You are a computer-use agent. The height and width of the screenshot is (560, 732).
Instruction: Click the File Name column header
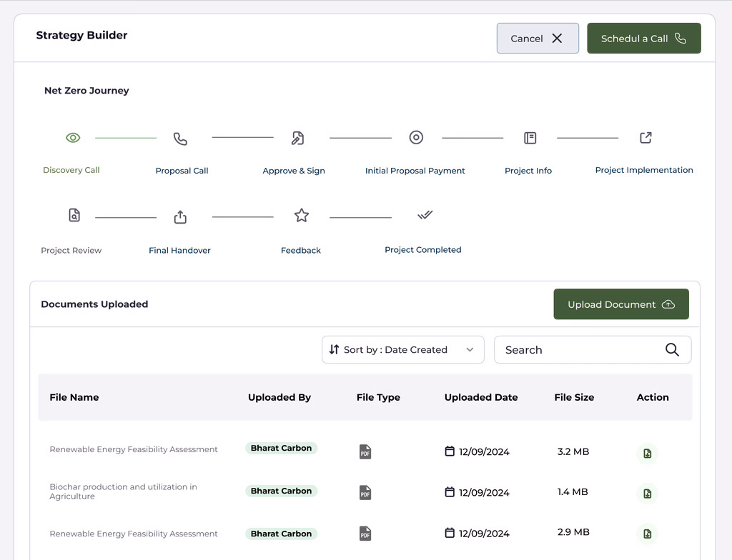tap(74, 397)
